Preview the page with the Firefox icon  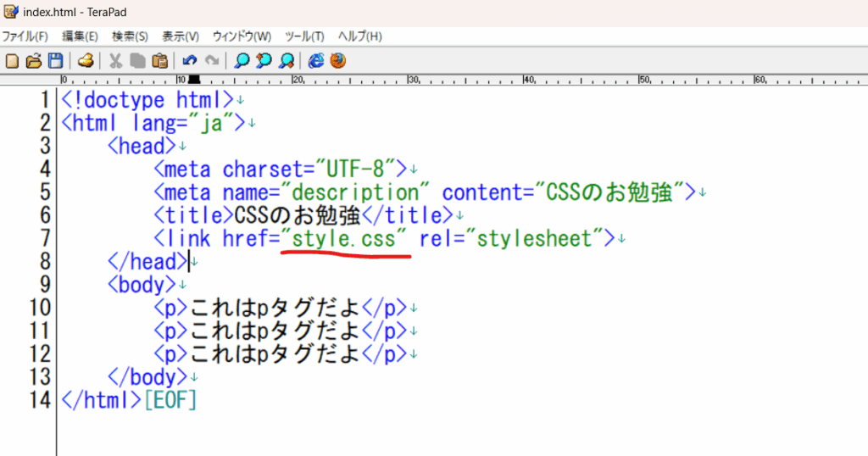tap(338, 61)
